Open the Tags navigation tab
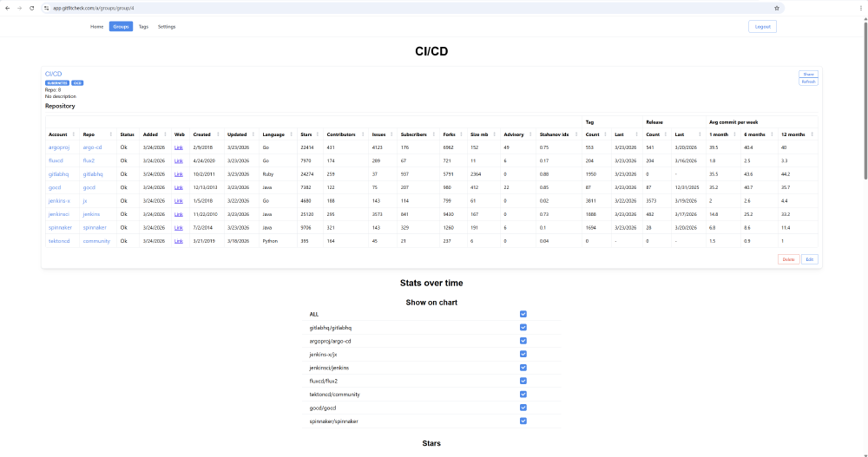Screen dimensions: 868x457 coord(143,27)
